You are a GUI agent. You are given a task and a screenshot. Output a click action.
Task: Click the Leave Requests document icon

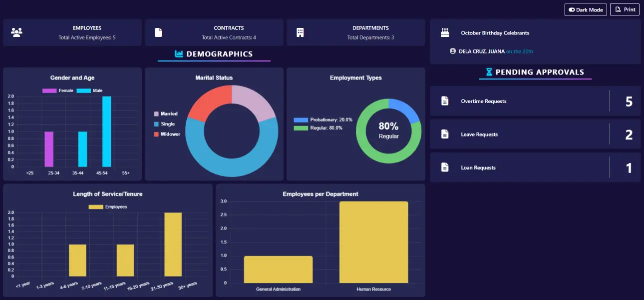coord(445,134)
